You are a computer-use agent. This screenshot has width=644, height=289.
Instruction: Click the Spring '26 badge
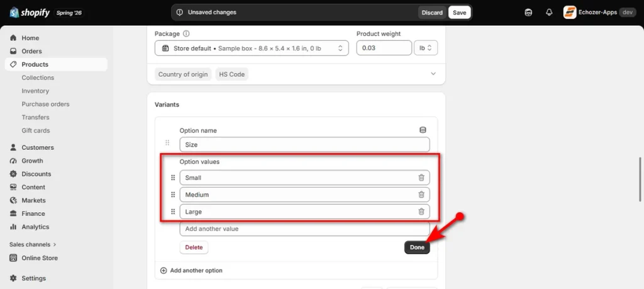(x=69, y=13)
